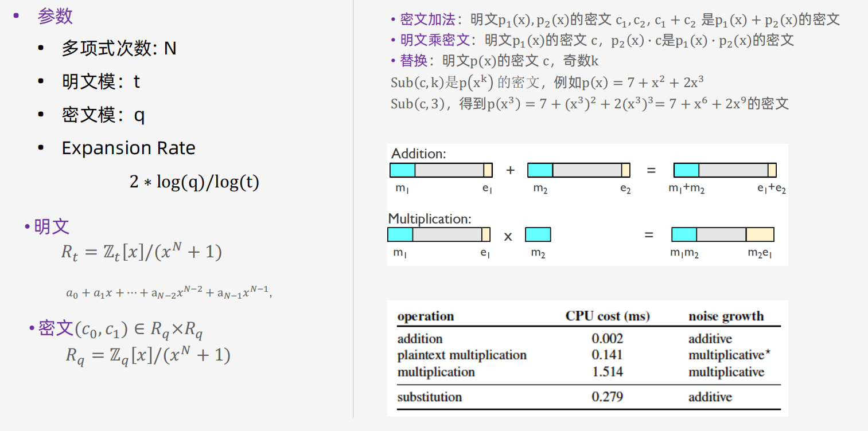This screenshot has width=868, height=431.
Task: Click the CPU cost (ms) column header
Action: pos(608,316)
